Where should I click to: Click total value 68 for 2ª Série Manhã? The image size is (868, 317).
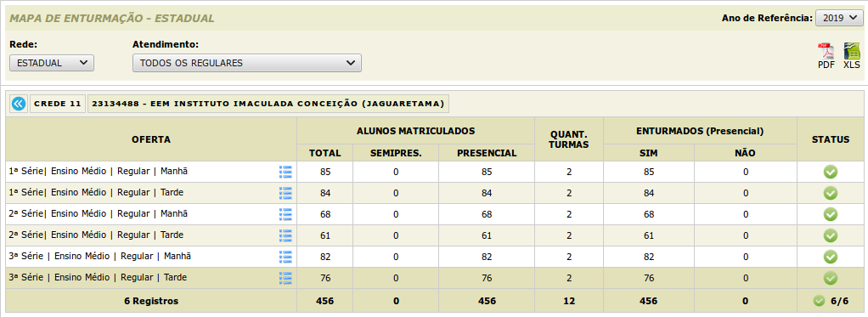[325, 214]
